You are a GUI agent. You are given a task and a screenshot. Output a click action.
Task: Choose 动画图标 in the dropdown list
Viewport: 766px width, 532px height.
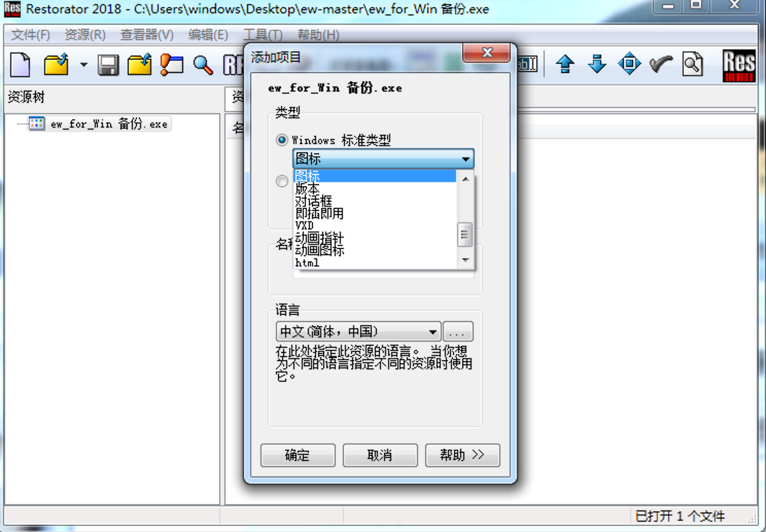[x=375, y=250]
